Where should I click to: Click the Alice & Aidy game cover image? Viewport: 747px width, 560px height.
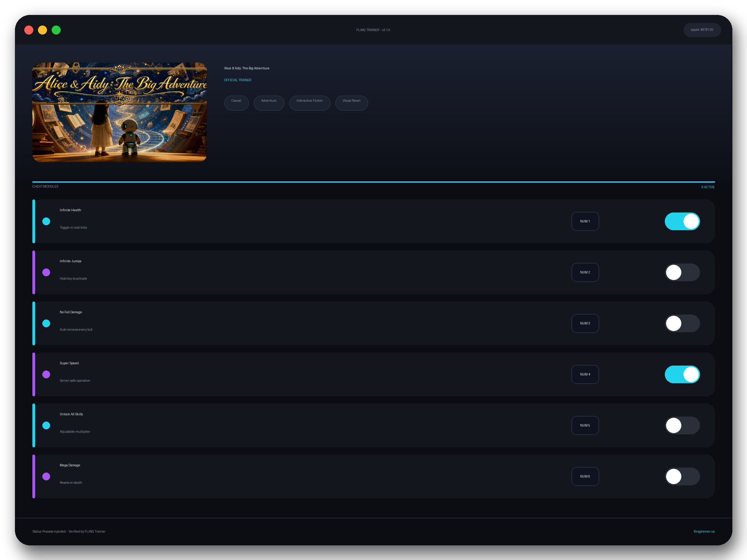pos(120,112)
